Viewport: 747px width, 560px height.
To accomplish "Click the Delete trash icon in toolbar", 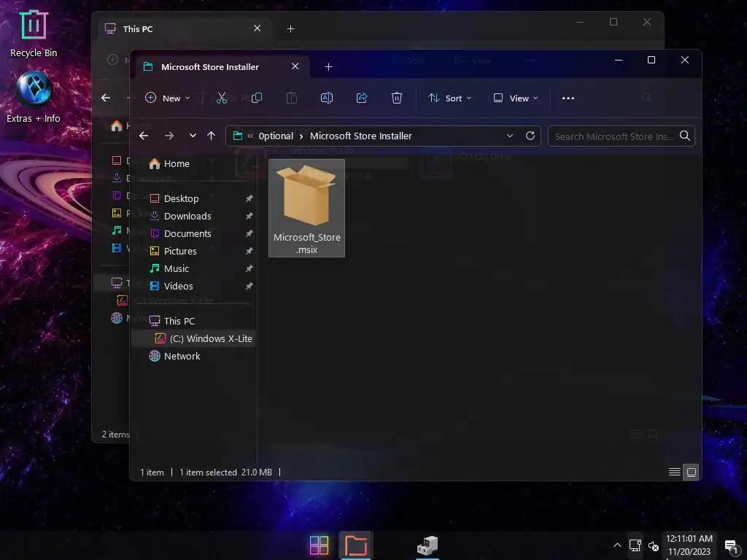I will coord(396,98).
